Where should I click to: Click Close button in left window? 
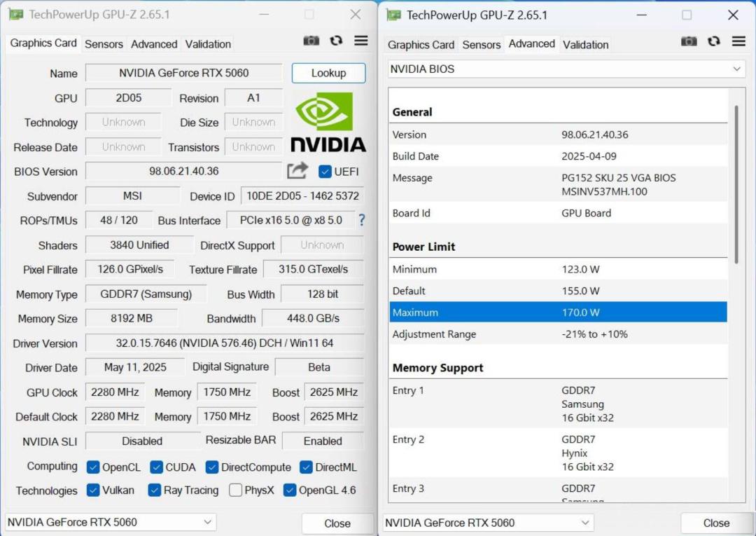337,523
